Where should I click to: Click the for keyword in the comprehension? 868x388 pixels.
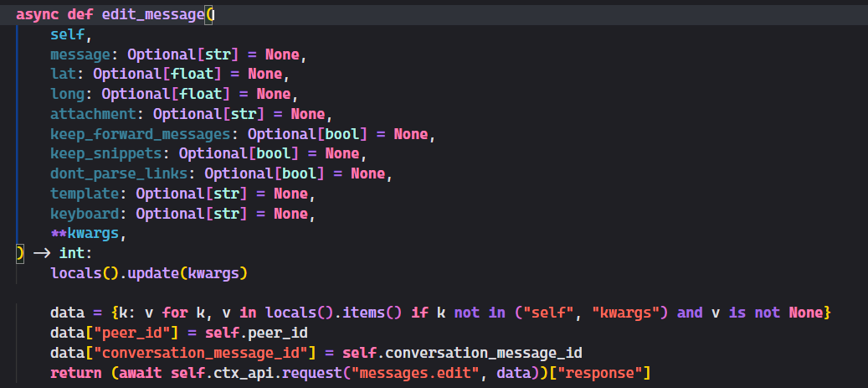pos(174,313)
